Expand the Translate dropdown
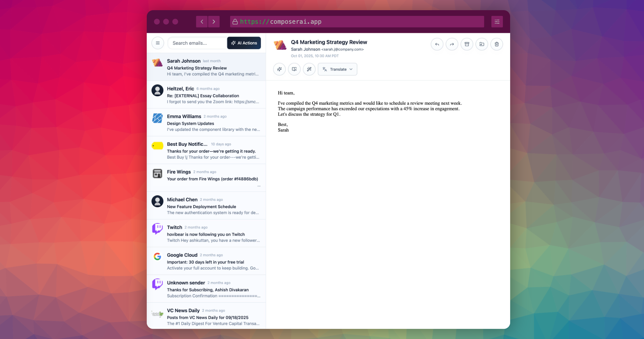This screenshot has height=339, width=644. [337, 69]
